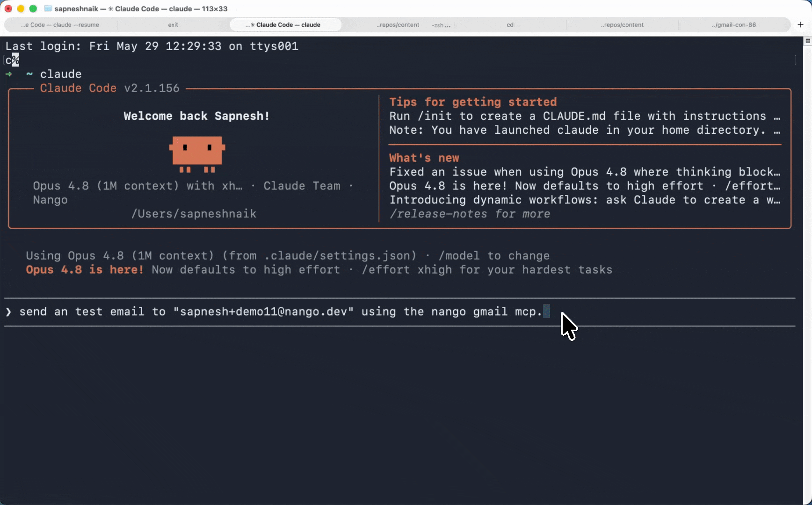The image size is (812, 505).
Task: Switch to the 'claude --resume' tab
Action: pos(60,25)
